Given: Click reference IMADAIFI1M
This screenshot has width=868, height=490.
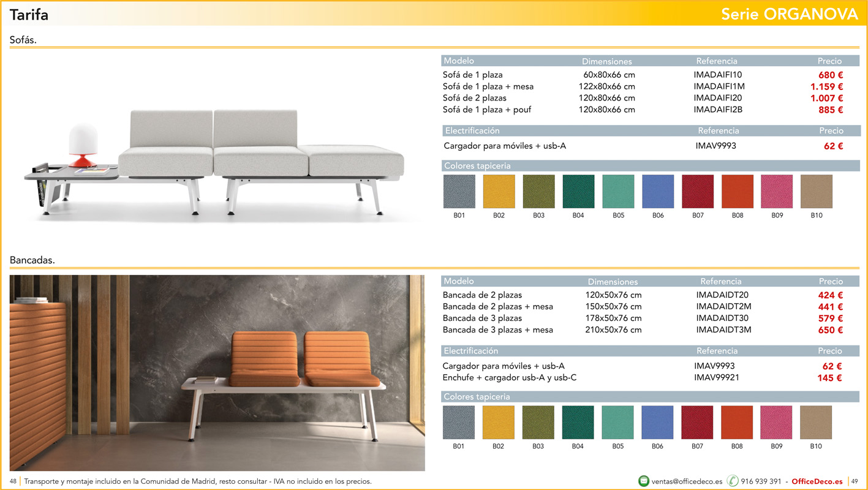Looking at the screenshot, I should point(719,86).
